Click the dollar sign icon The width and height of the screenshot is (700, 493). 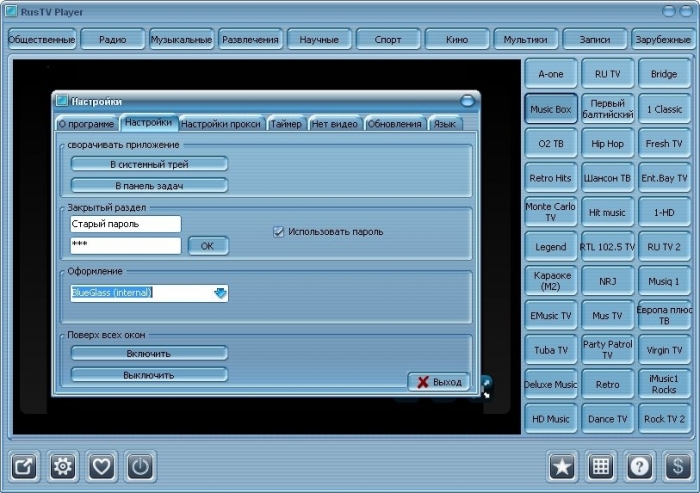click(x=678, y=466)
